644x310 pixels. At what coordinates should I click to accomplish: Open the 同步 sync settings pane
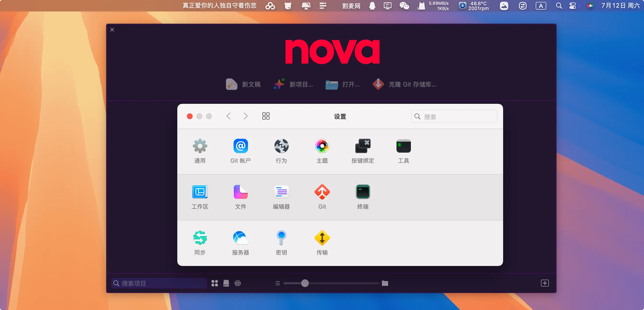click(x=200, y=238)
